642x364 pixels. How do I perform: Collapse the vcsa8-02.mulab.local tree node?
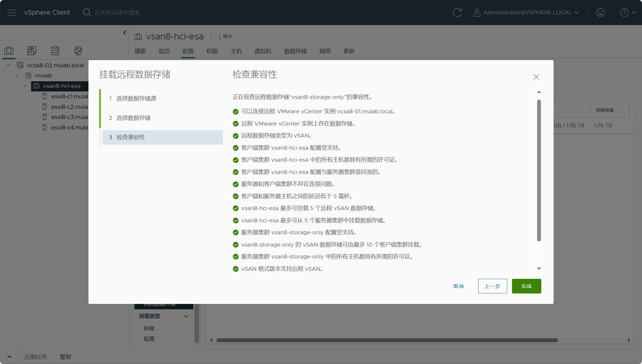click(9, 65)
